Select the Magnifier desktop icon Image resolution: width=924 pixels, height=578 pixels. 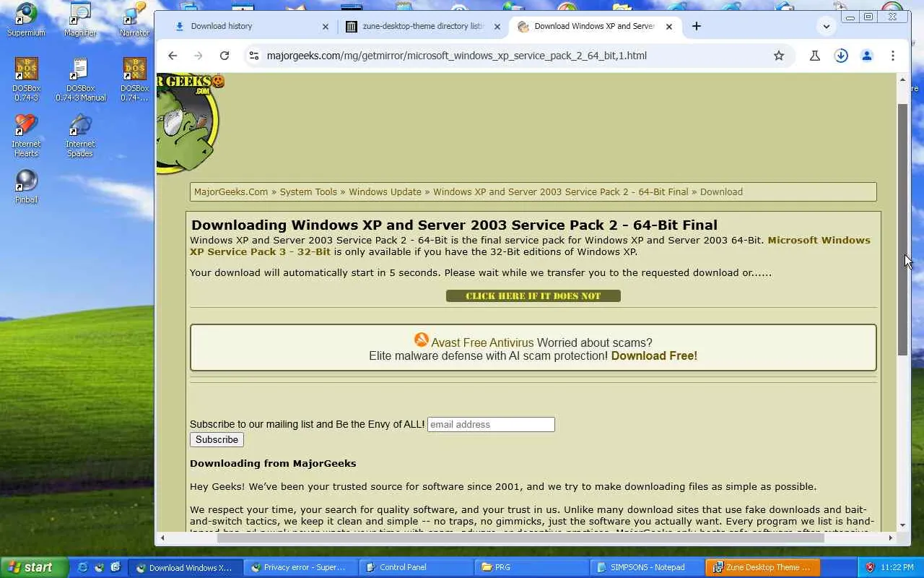(x=80, y=20)
